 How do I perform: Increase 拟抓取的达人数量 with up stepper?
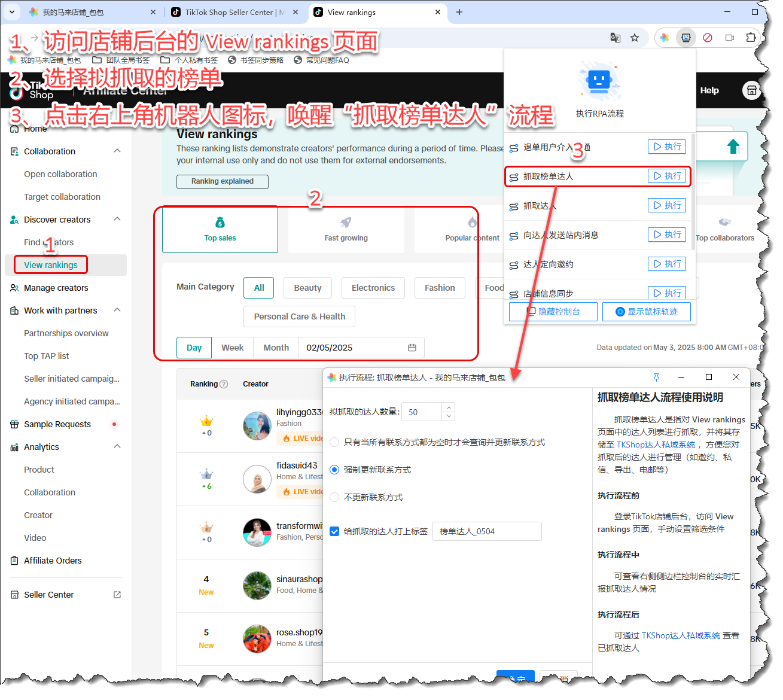[449, 407]
